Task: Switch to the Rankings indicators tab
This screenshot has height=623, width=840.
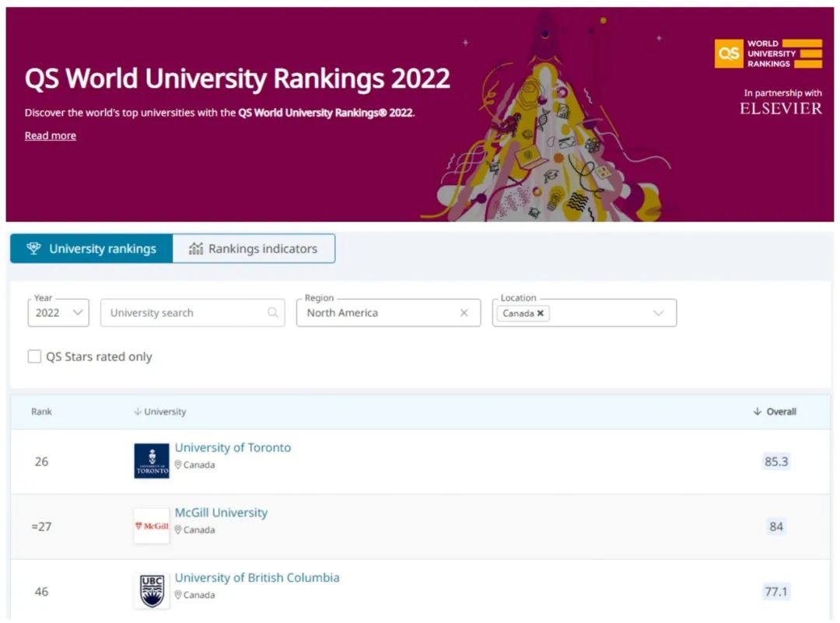Action: 254,249
